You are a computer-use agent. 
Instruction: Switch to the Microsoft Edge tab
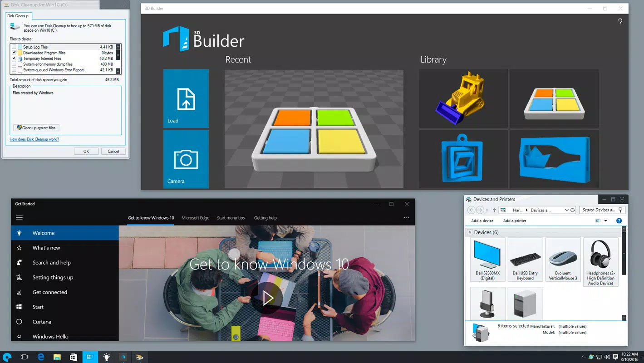[196, 218]
